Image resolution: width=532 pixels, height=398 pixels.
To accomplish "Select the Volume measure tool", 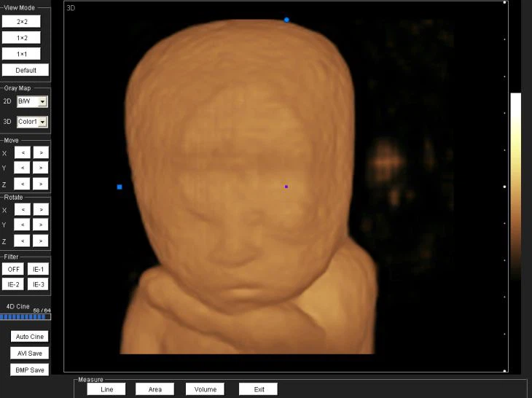I will (205, 389).
